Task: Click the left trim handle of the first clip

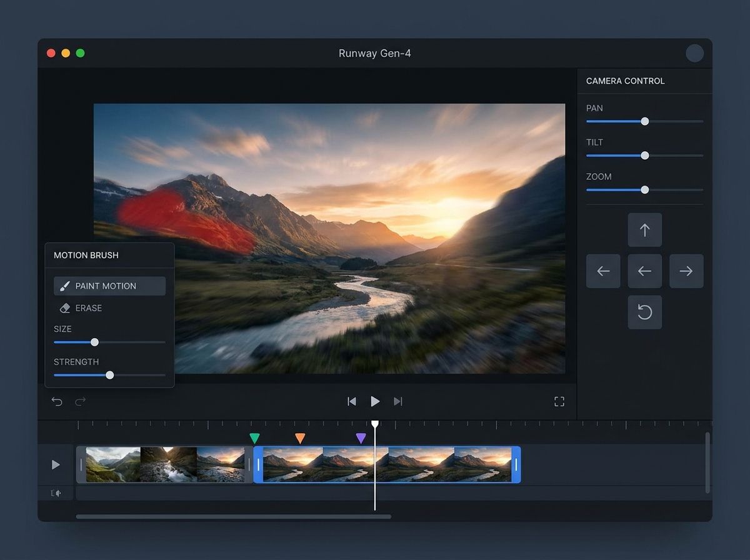Action: point(81,464)
